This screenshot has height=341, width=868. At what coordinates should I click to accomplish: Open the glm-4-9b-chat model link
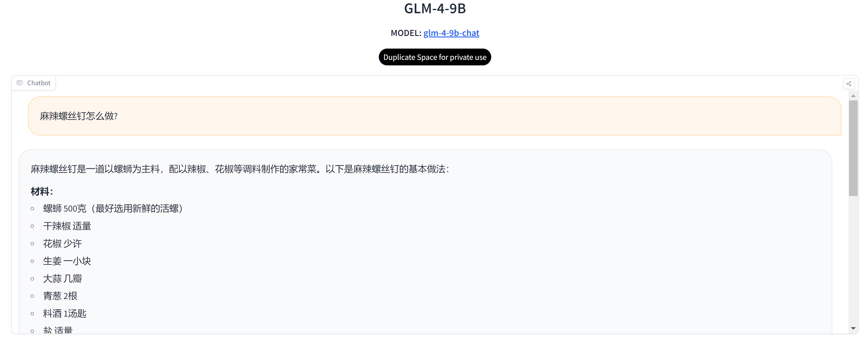point(451,33)
